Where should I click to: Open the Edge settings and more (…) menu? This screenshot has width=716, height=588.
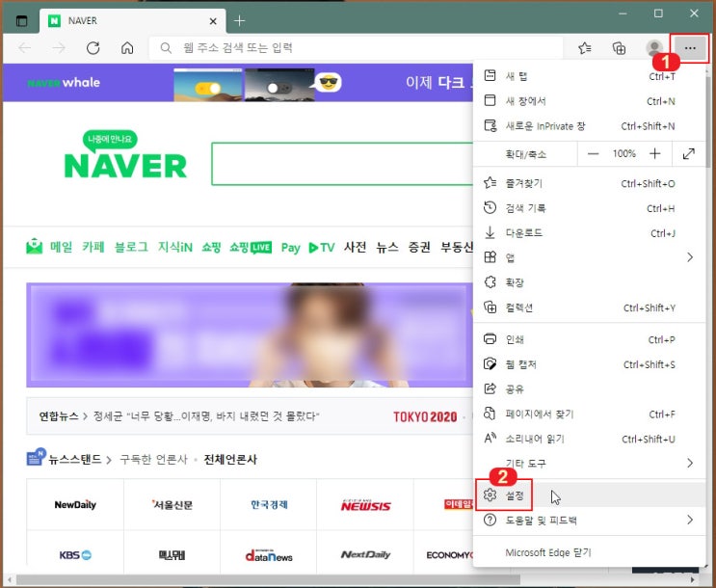(690, 48)
